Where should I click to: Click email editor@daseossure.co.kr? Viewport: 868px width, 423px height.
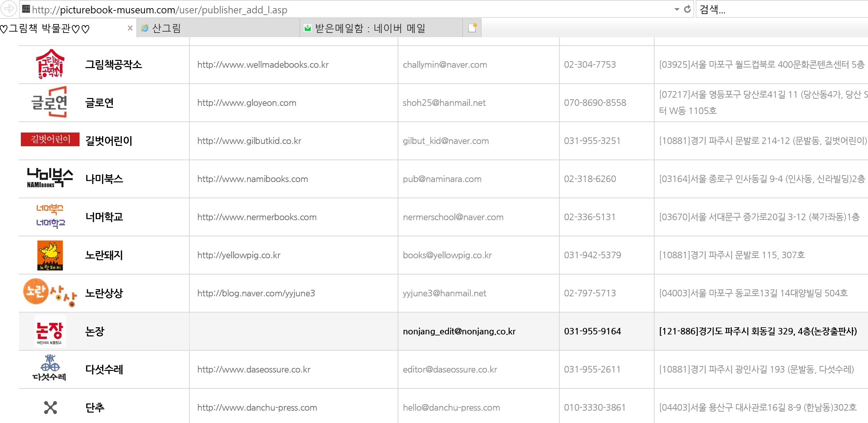pyautogui.click(x=450, y=369)
